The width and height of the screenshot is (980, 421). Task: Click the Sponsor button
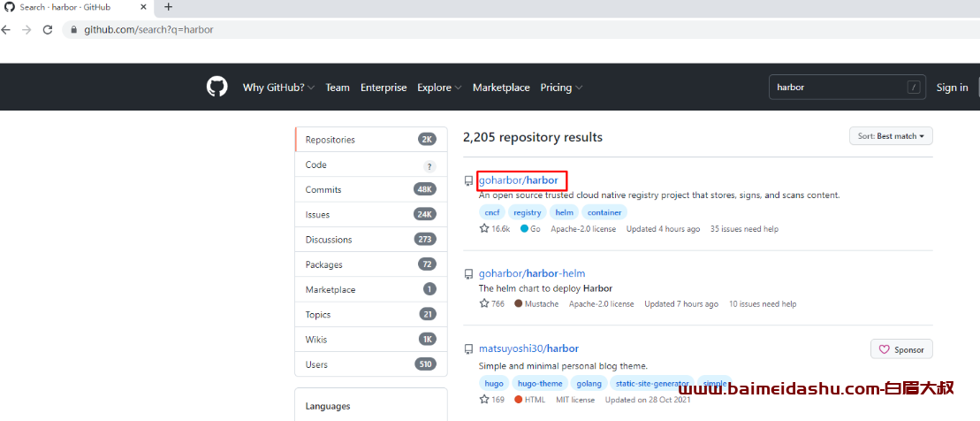point(901,349)
